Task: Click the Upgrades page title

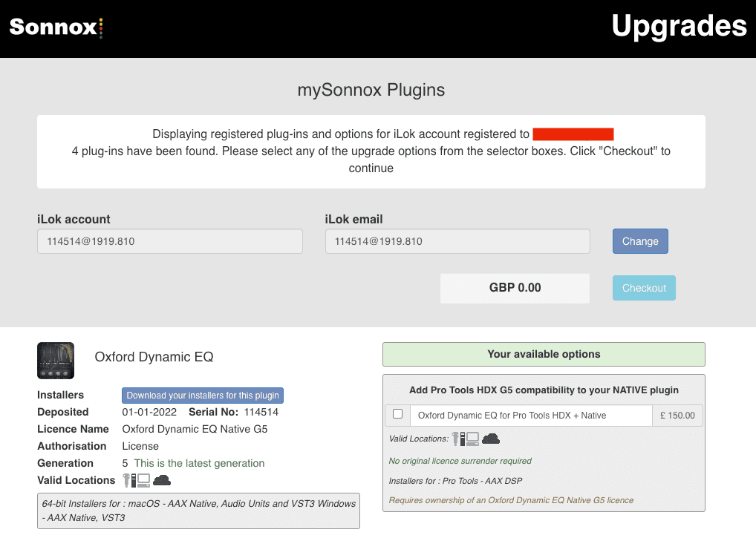Action: [x=680, y=27]
